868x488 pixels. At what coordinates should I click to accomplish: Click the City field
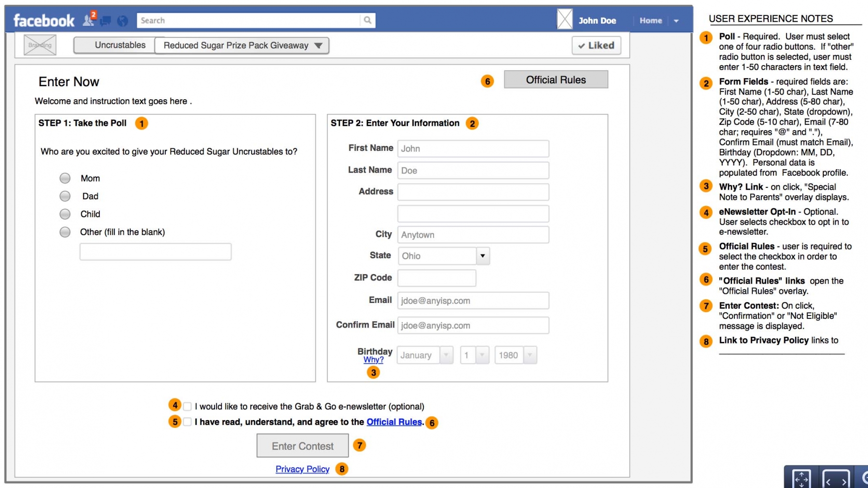[x=473, y=235]
